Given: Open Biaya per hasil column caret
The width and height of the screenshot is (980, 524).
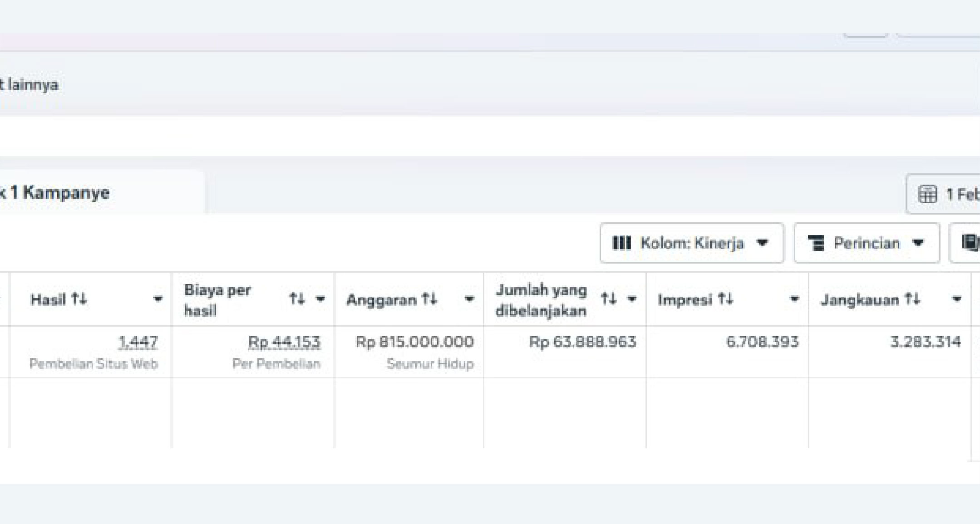Looking at the screenshot, I should [320, 299].
